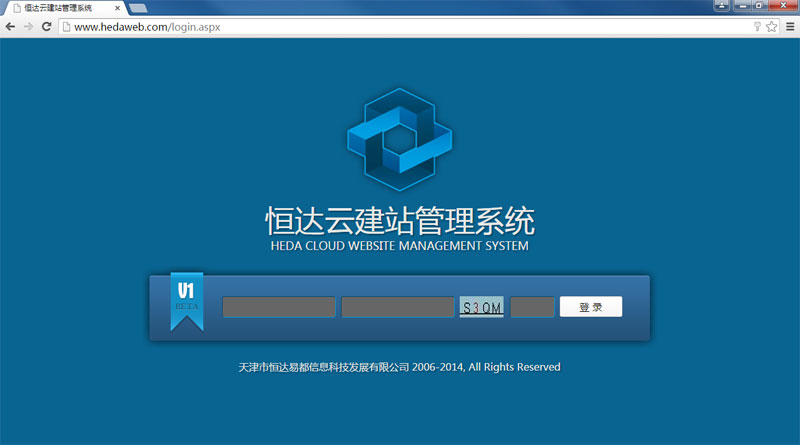The width and height of the screenshot is (800, 445).
Task: Click the password input field
Action: (398, 307)
